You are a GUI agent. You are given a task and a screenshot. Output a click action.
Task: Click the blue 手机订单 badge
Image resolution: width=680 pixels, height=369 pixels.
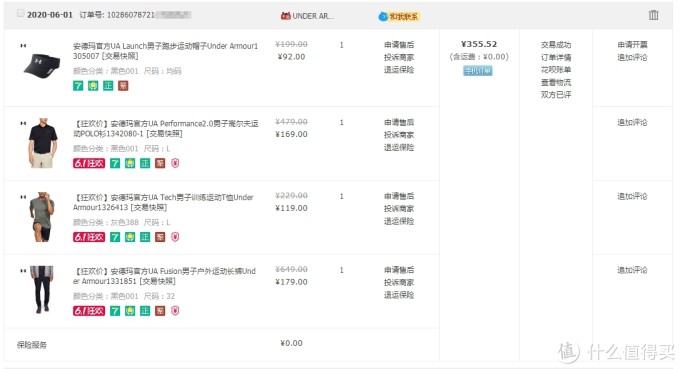(477, 71)
